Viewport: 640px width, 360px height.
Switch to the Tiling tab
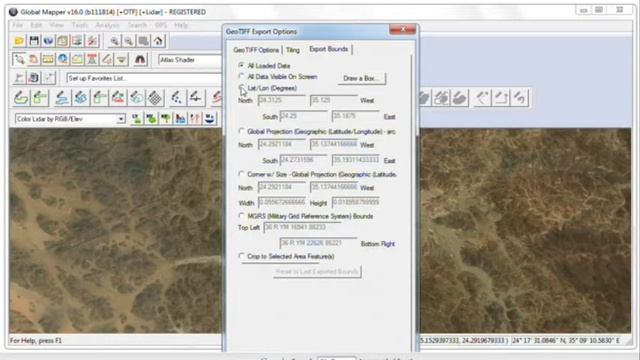(x=293, y=50)
